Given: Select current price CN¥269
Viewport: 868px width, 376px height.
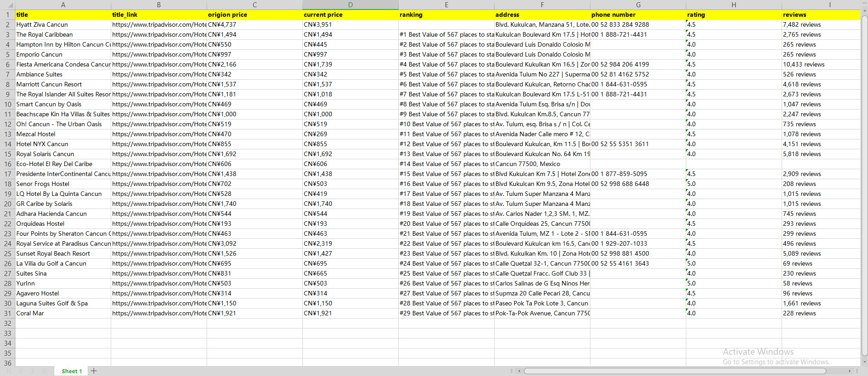Looking at the screenshot, I should 351,134.
